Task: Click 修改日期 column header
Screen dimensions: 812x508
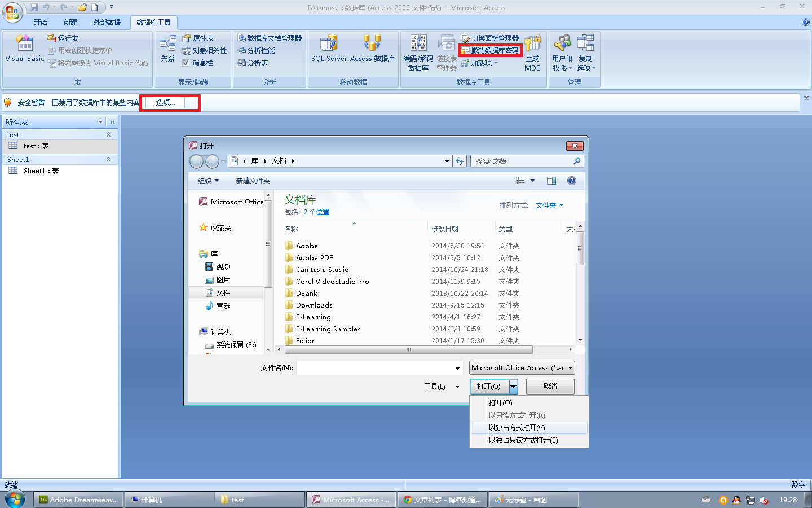Action: [x=445, y=229]
